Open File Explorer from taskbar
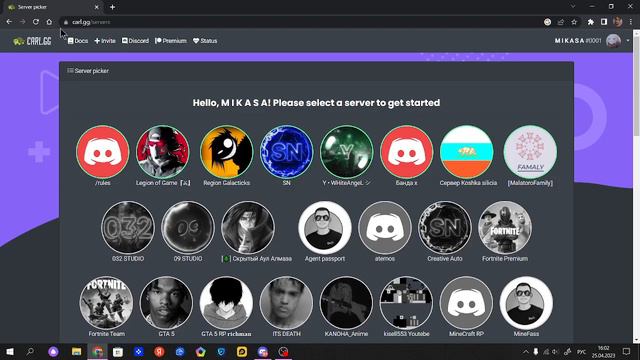This screenshot has width=640, height=360. (76, 351)
